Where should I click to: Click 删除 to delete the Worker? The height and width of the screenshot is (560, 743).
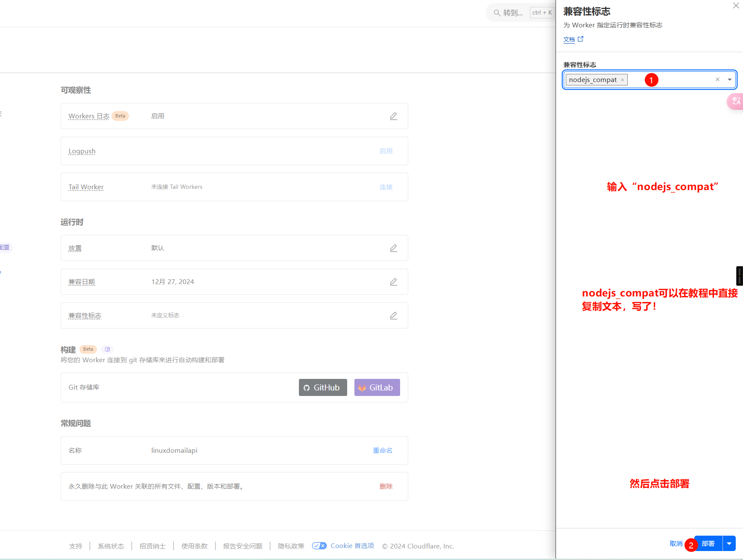[386, 487]
